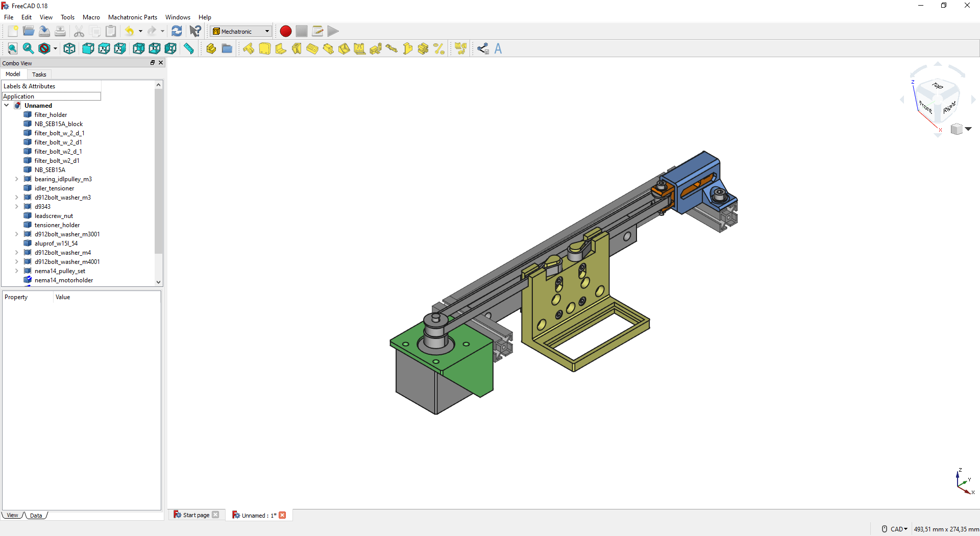Viewport: 980px width, 536px height.
Task: Create a new document
Action: pos(12,31)
